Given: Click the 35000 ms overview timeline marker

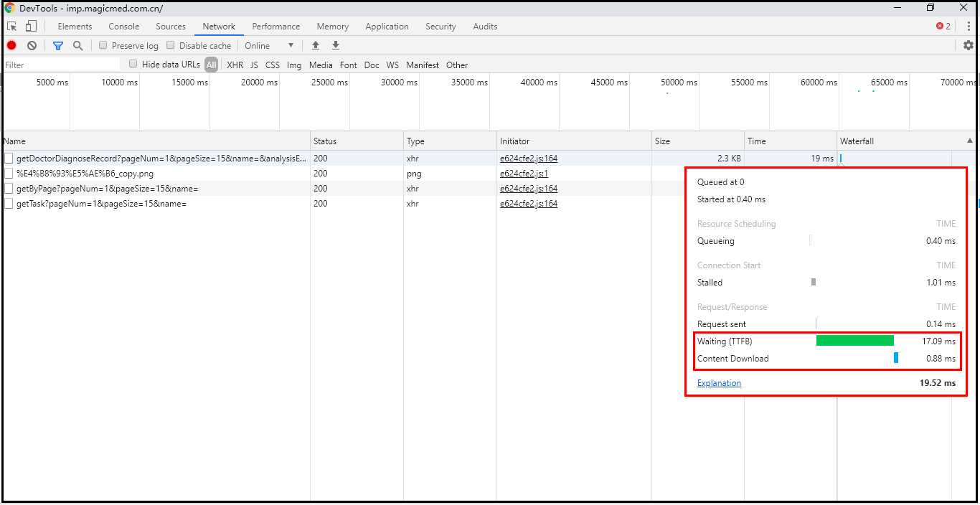Looking at the screenshot, I should tap(469, 82).
